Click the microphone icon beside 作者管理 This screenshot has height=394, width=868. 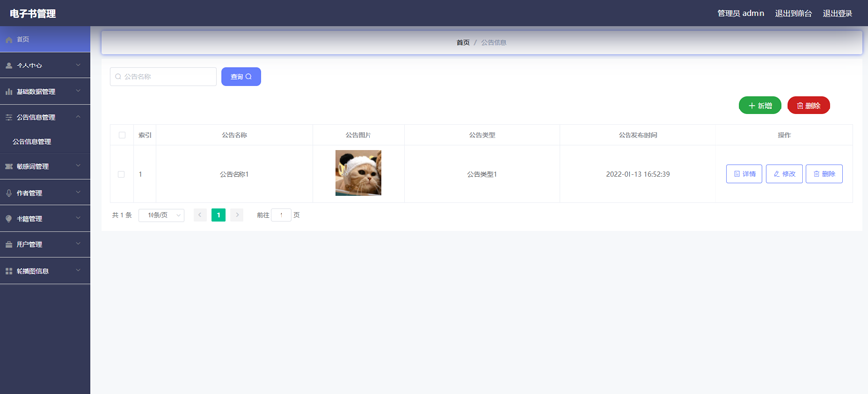8,193
